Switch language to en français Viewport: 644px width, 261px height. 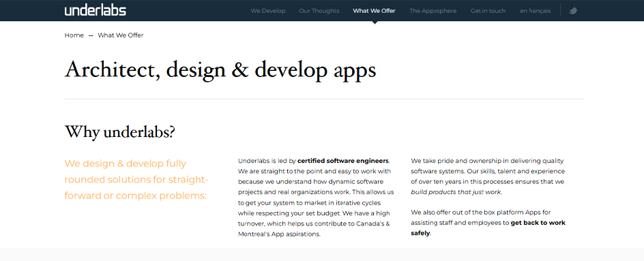click(535, 11)
